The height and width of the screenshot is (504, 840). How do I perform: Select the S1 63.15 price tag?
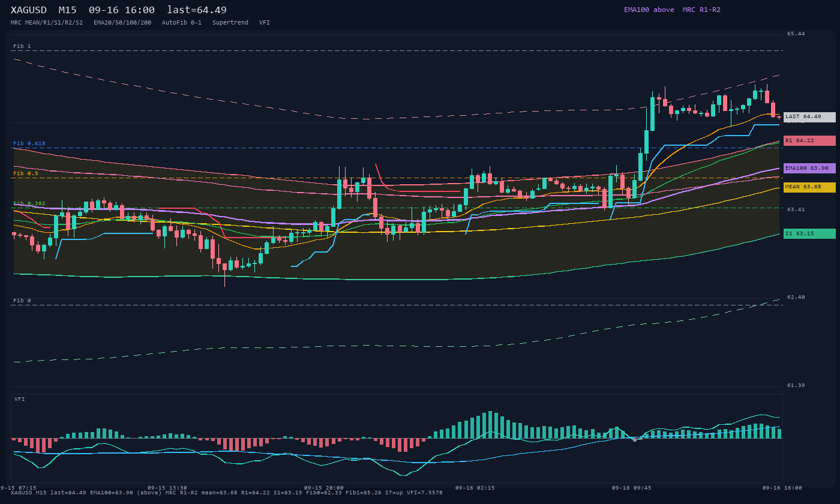coord(809,233)
